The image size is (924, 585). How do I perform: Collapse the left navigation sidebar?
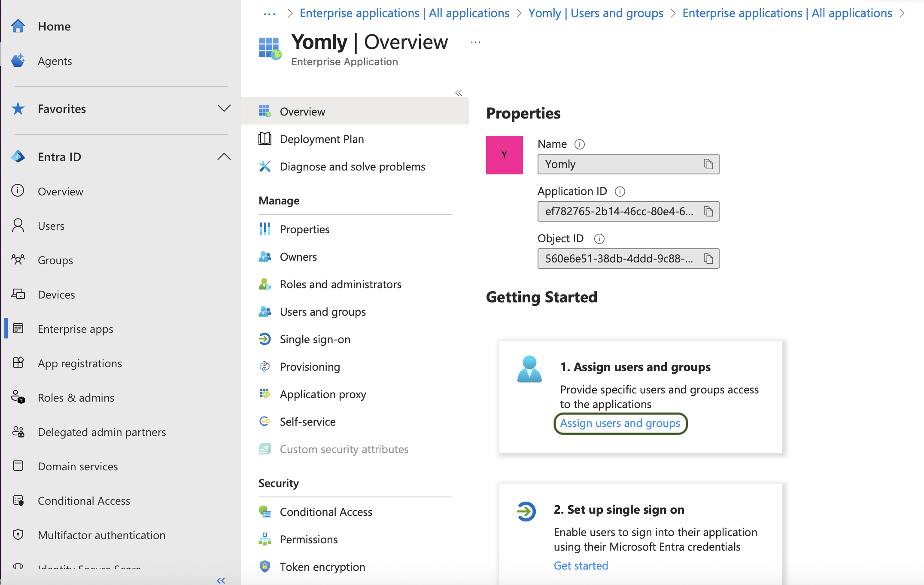click(x=221, y=580)
